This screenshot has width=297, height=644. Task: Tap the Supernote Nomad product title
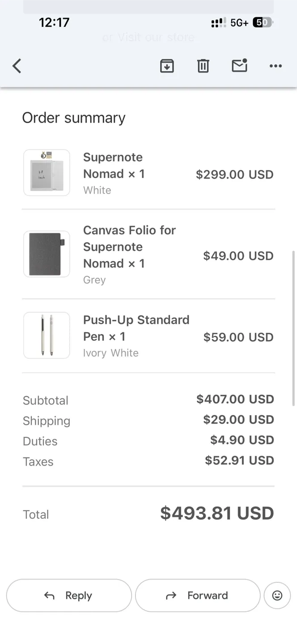pos(113,165)
